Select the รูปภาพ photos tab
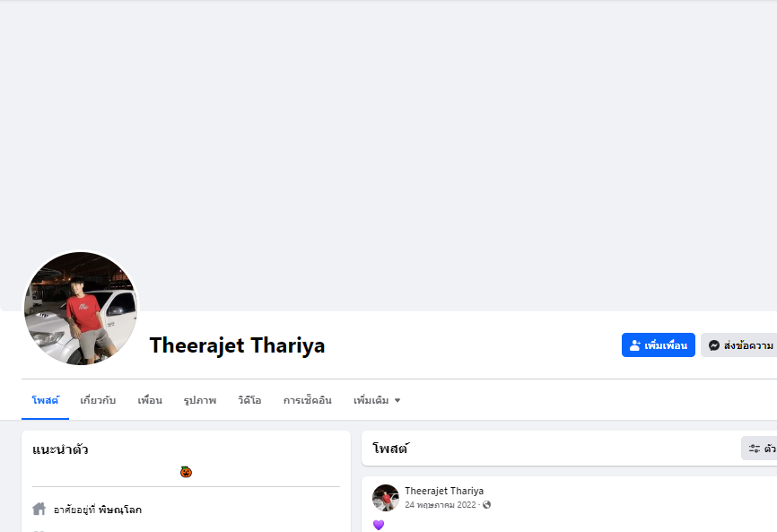 tap(200, 400)
